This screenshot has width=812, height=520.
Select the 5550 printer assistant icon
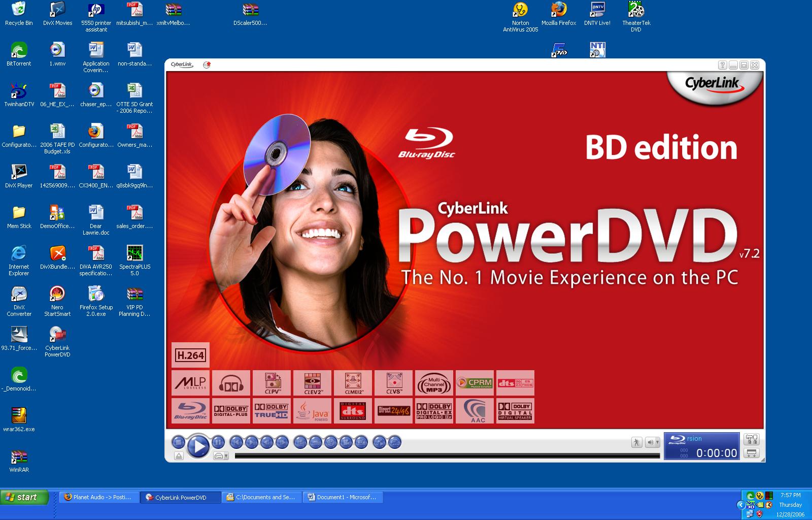pos(96,17)
